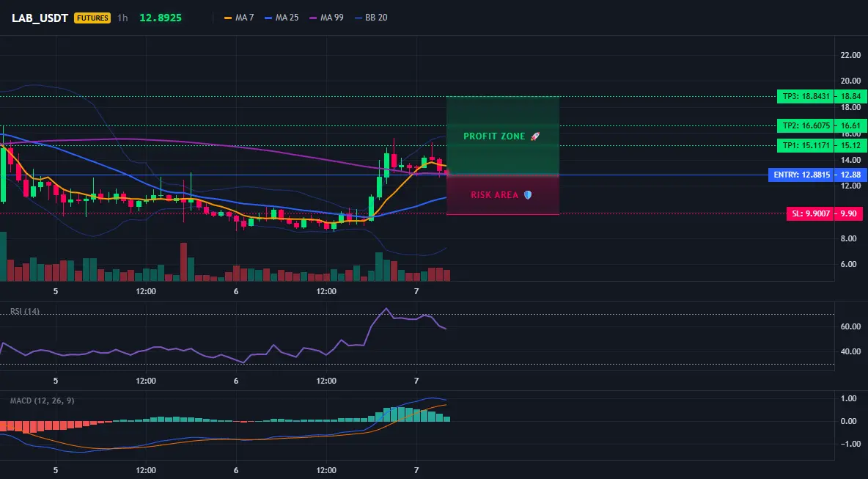The image size is (868, 479).
Task: Click the current price 12.8925
Action: (x=161, y=18)
